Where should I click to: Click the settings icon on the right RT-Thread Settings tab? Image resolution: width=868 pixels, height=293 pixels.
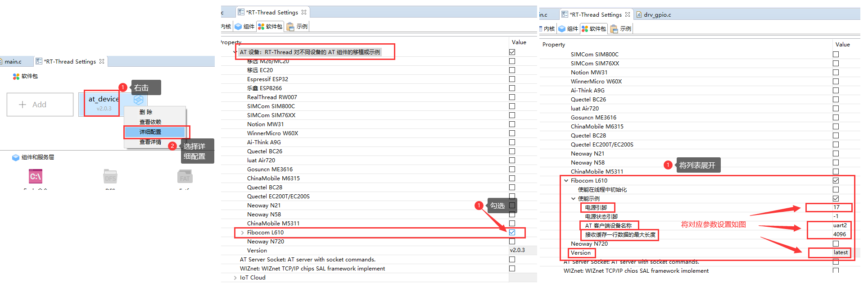click(x=565, y=14)
